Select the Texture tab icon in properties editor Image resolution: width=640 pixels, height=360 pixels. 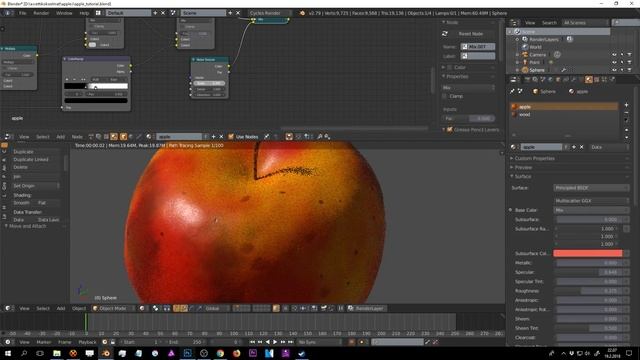tap(596, 80)
